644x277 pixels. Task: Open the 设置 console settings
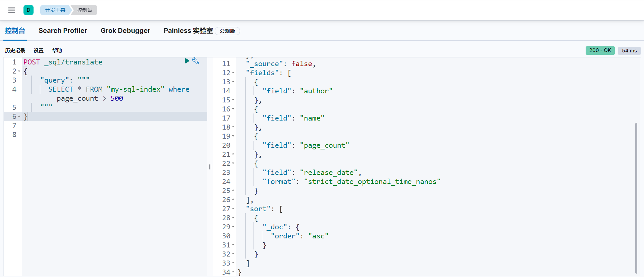pyautogui.click(x=39, y=51)
